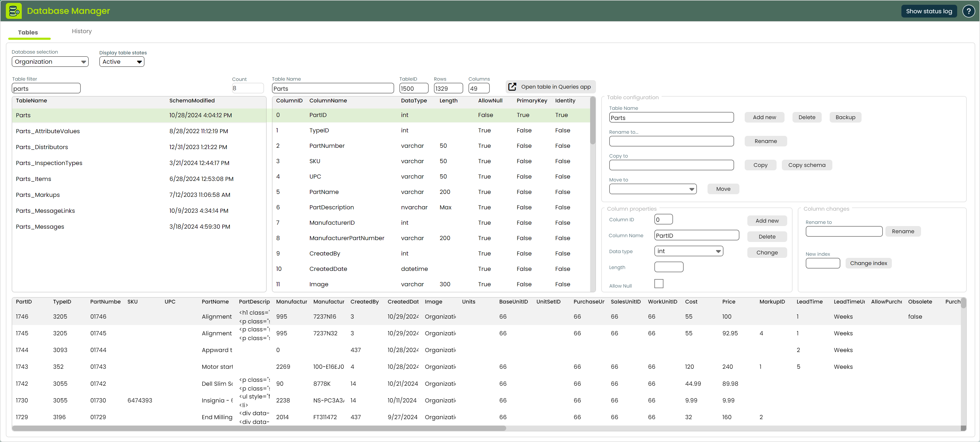Click Add new column button
This screenshot has height=442, width=980.
tap(767, 220)
